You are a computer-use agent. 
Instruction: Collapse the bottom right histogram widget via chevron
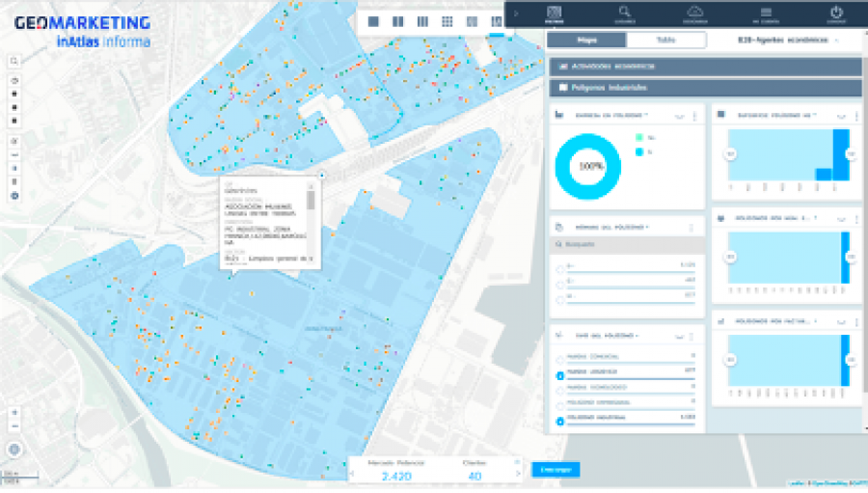841,322
